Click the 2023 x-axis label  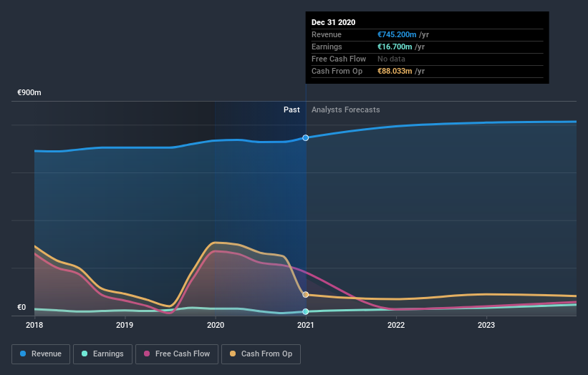pos(486,325)
